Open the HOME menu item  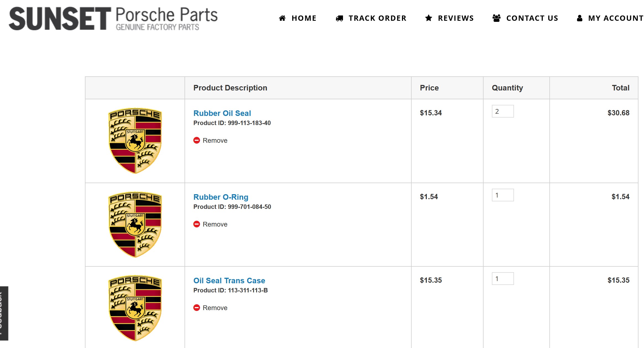pyautogui.click(x=304, y=18)
